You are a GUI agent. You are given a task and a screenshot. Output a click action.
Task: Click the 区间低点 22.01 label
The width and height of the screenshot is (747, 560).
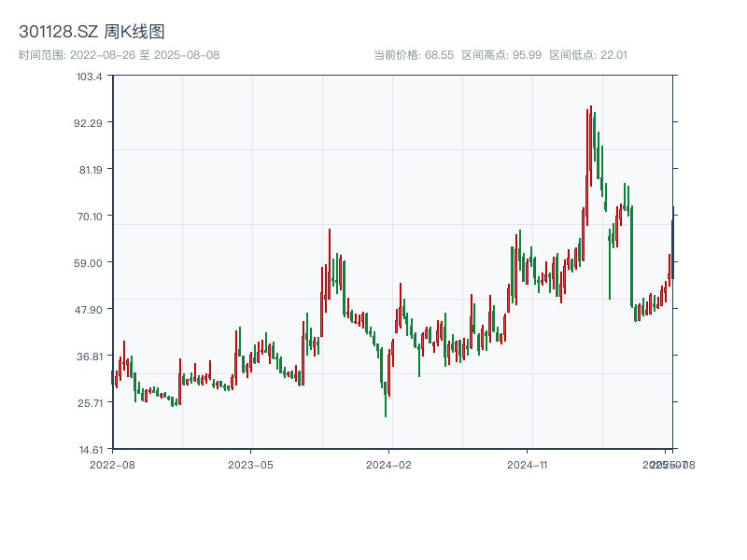(x=588, y=55)
